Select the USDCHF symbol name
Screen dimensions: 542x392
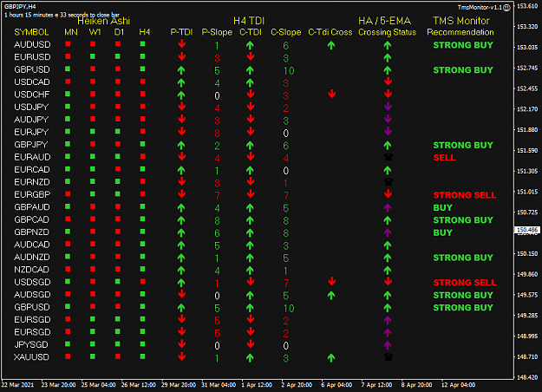point(32,95)
